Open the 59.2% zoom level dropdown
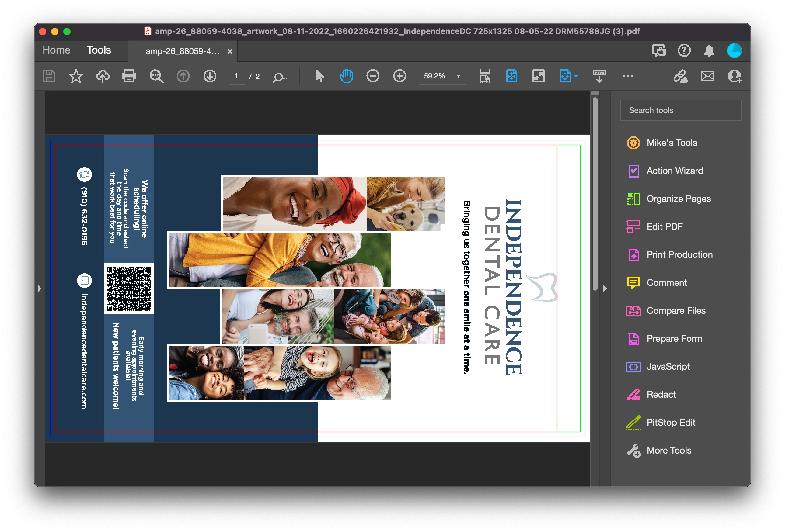This screenshot has height=532, width=785. click(x=458, y=76)
